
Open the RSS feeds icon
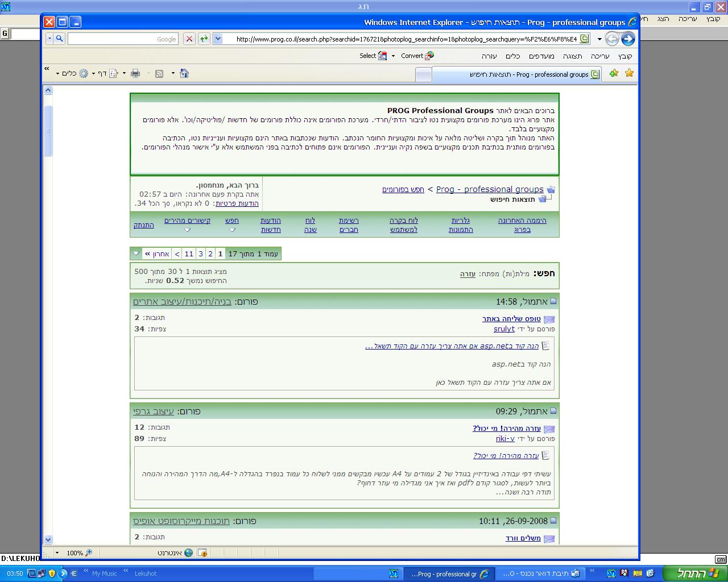click(159, 73)
